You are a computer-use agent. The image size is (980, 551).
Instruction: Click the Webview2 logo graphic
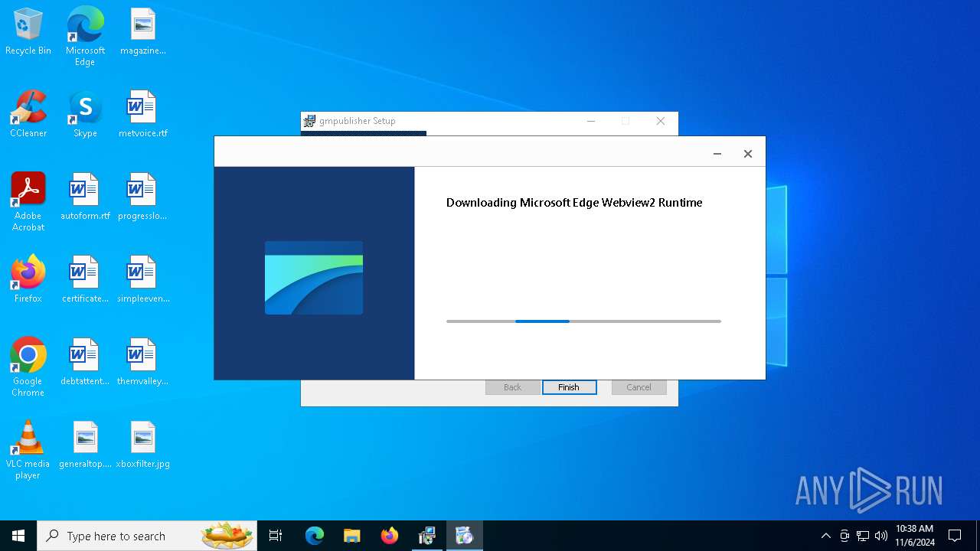pyautogui.click(x=314, y=278)
